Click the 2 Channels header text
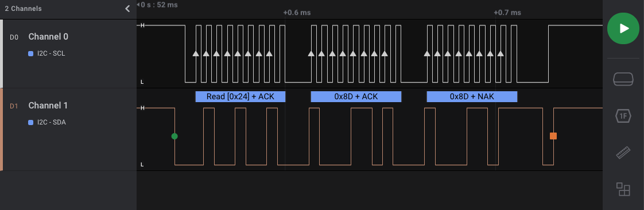644x210 pixels. point(23,9)
